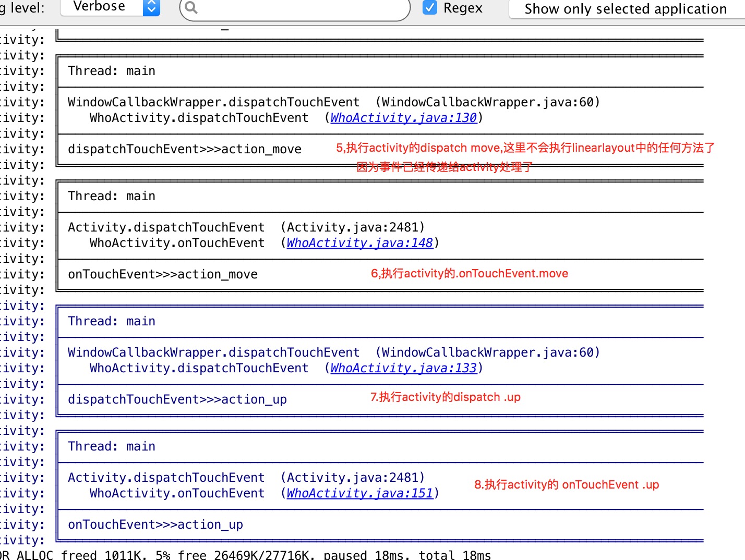
Task: Click the red annotation numbered 5
Action: pos(525,148)
